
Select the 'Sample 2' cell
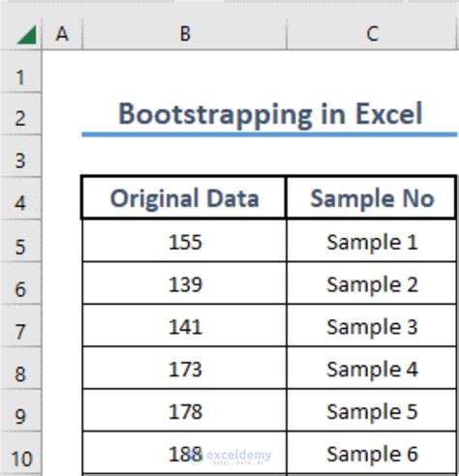372,283
